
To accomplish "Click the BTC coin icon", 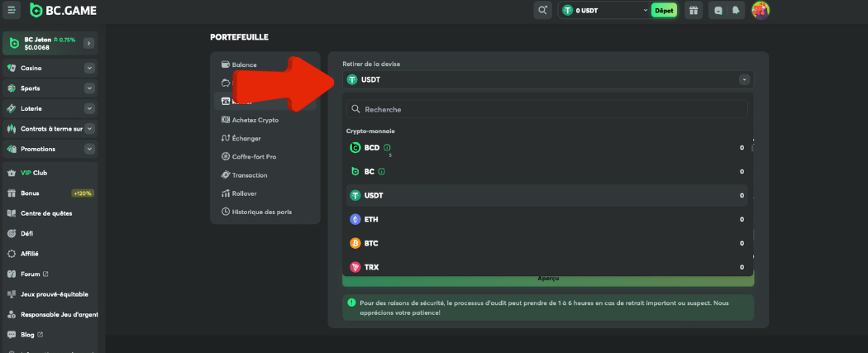I will coord(355,243).
